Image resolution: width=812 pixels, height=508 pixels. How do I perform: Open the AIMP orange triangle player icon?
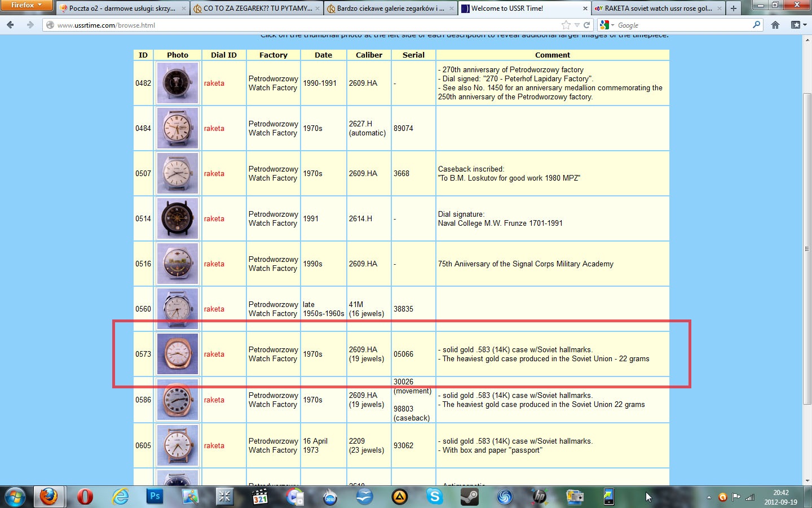coord(400,497)
